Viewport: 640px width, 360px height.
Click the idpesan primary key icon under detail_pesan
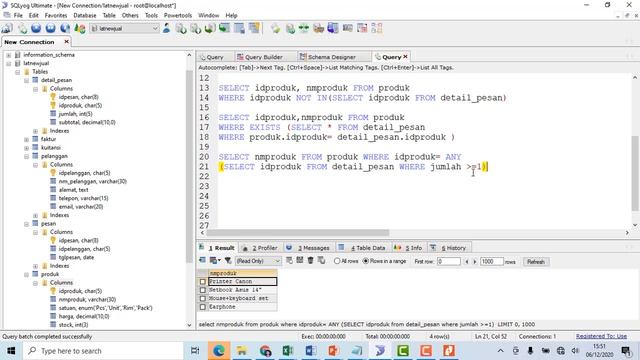(x=53, y=97)
